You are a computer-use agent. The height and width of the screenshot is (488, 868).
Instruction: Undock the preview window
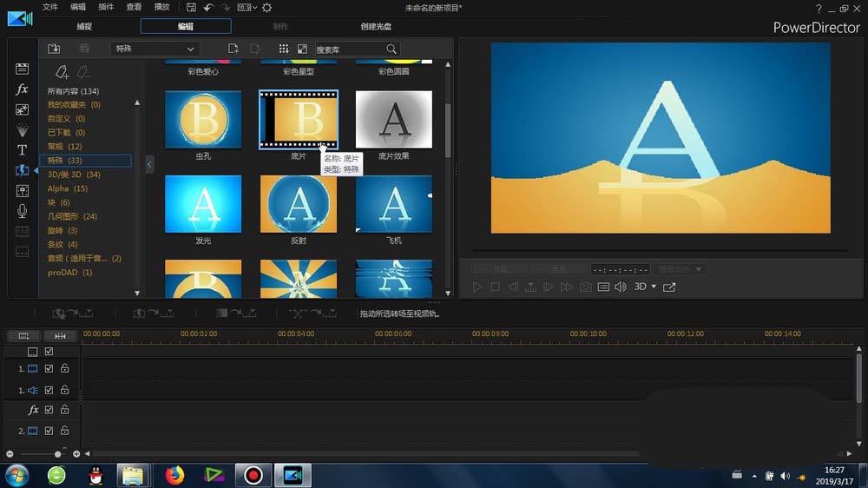point(669,287)
